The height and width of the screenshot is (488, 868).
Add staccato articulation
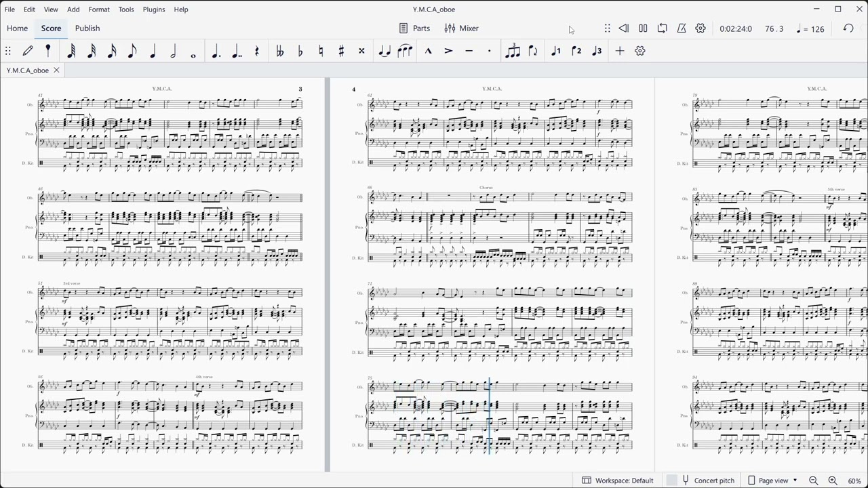489,51
